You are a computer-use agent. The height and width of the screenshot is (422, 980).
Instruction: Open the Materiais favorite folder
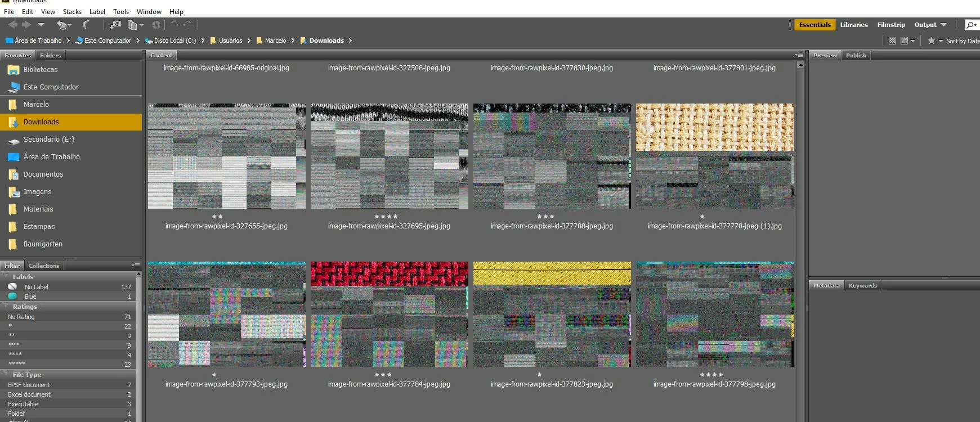pyautogui.click(x=71, y=209)
